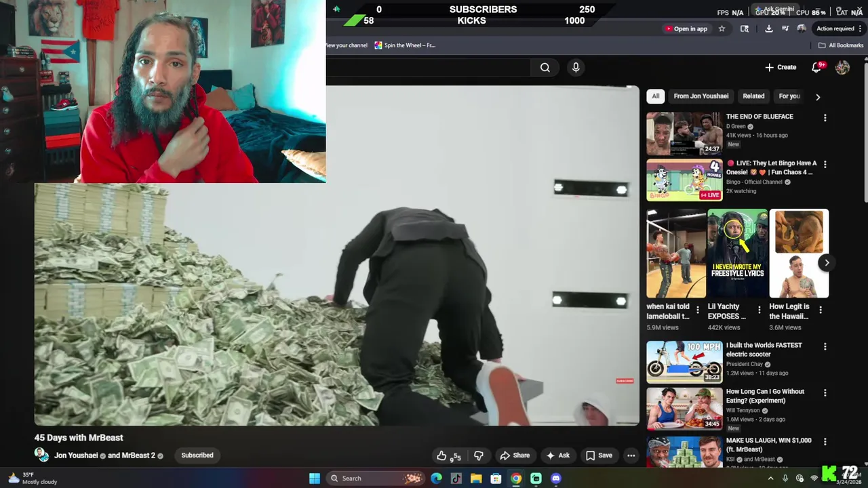Click Jon Youshaei channel avatar

42,455
